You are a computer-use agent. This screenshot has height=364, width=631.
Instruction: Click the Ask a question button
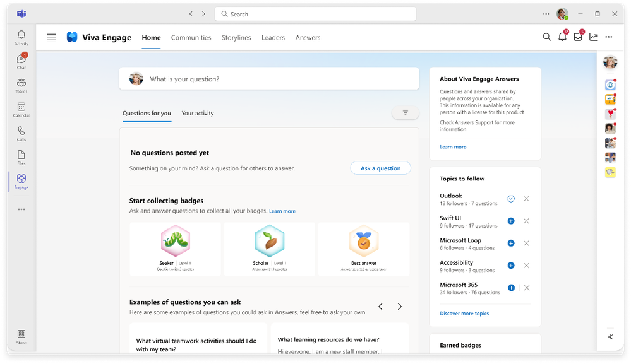coord(381,168)
